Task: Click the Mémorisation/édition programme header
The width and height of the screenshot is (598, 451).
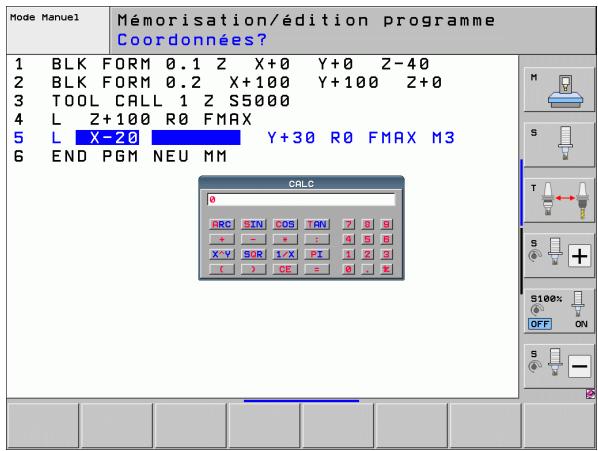Action: pyautogui.click(x=306, y=20)
